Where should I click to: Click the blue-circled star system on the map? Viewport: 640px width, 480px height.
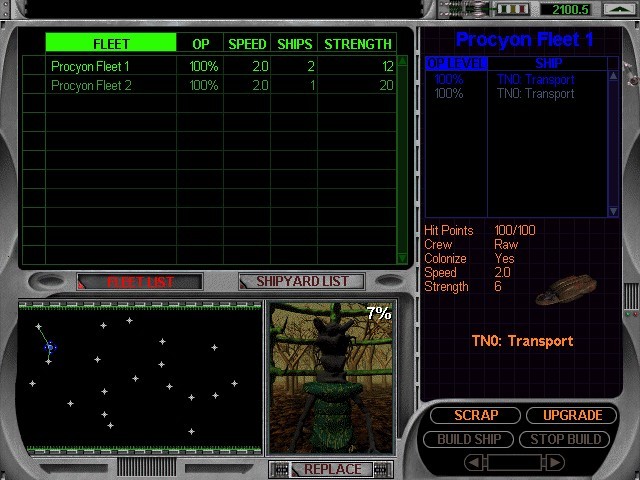50,347
